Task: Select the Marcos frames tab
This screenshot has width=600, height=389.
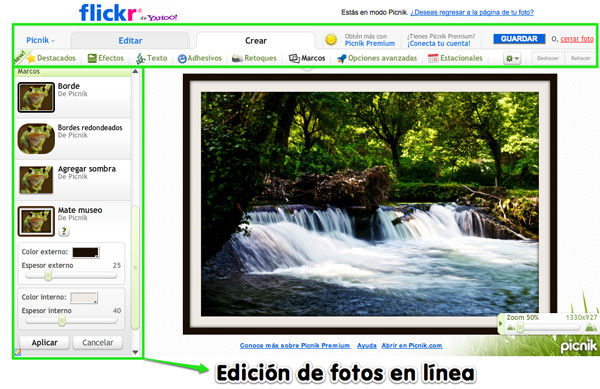Action: pos(307,58)
